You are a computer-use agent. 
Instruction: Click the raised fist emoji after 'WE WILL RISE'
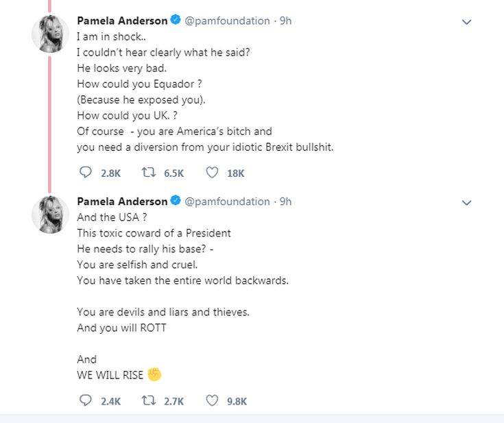coord(154,374)
